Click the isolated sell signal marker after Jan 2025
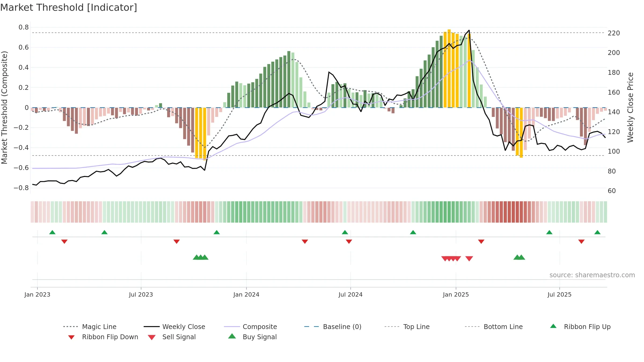644x362 pixels. (x=469, y=258)
